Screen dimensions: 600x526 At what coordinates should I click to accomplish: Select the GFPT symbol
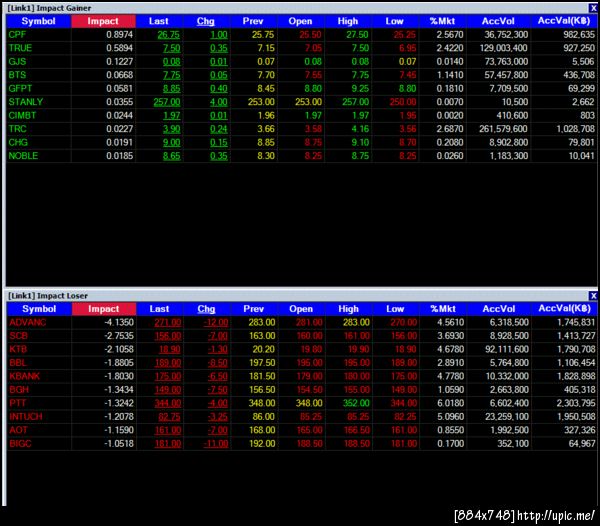point(20,88)
